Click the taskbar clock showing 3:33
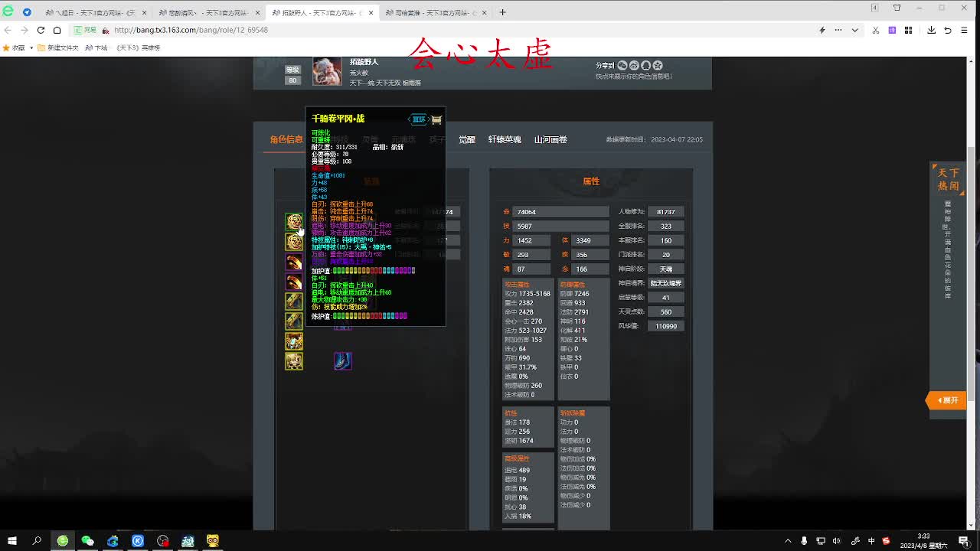Viewport: 980px width, 551px height. coord(924,541)
